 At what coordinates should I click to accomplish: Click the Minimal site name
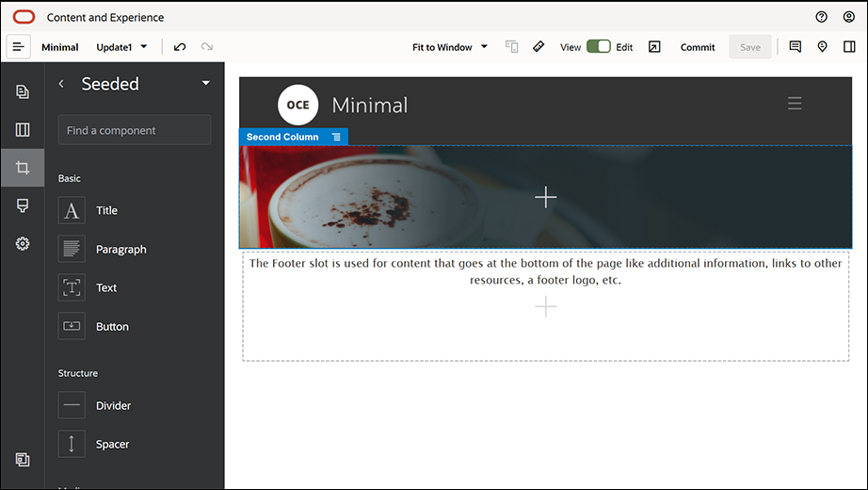click(60, 47)
